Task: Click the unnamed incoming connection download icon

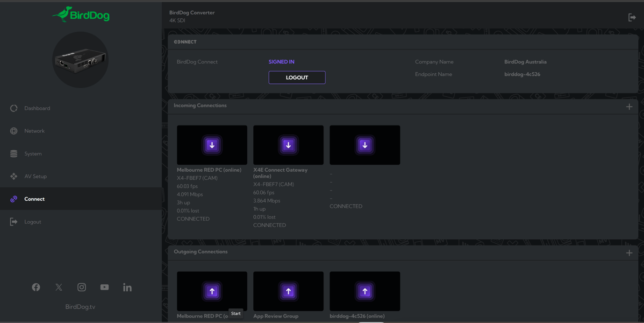Action: tap(365, 145)
